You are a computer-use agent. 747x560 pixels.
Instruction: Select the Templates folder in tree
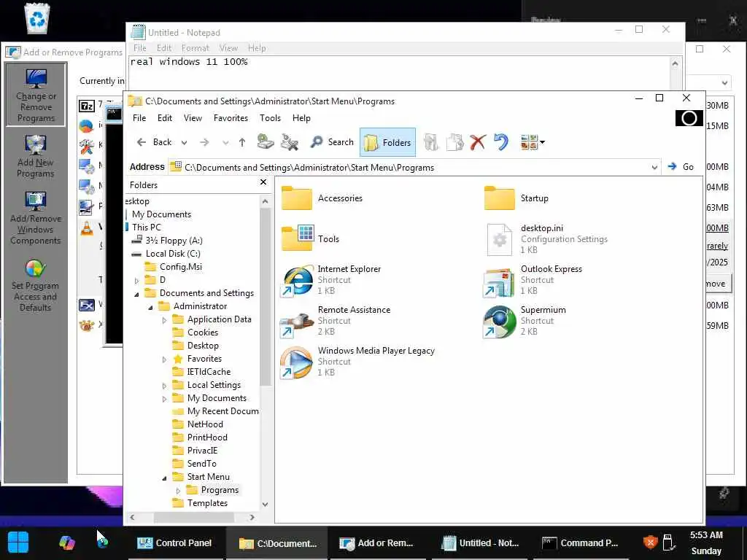point(207,503)
